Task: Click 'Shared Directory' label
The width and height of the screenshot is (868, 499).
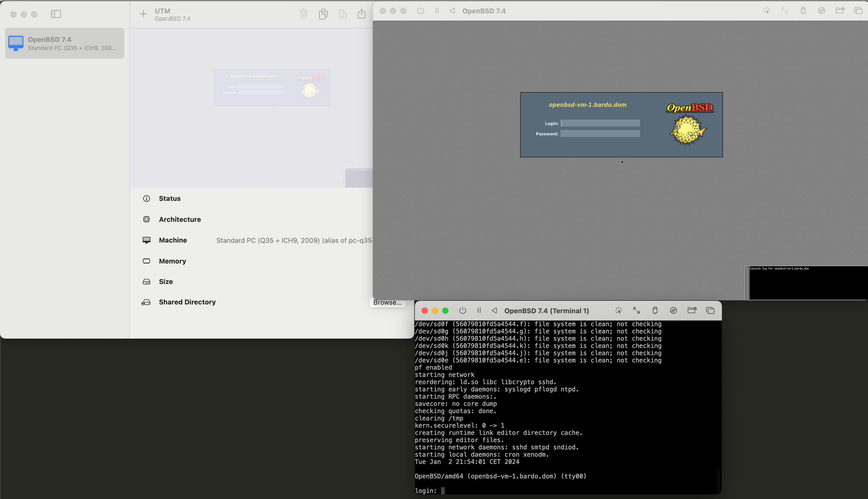Action: [187, 302]
